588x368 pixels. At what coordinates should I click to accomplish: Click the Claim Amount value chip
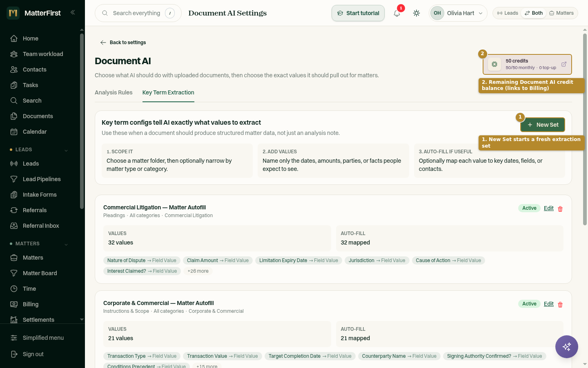point(218,260)
